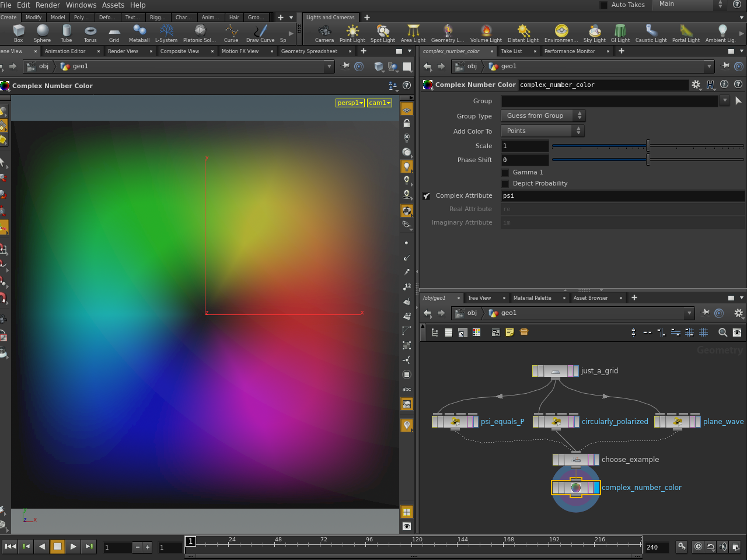747x560 pixels.
Task: Select the L-System shelf tool
Action: coord(166,33)
